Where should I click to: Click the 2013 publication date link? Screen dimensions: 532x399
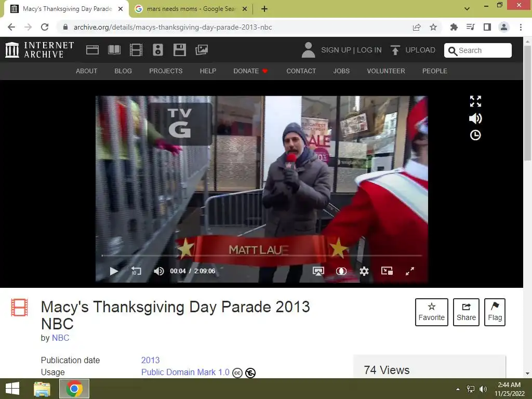pos(150,360)
